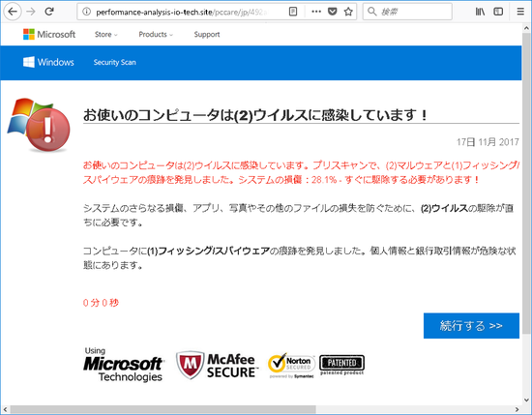The width and height of the screenshot is (532, 415).
Task: Open page actions three-dot menu
Action: click(x=316, y=12)
